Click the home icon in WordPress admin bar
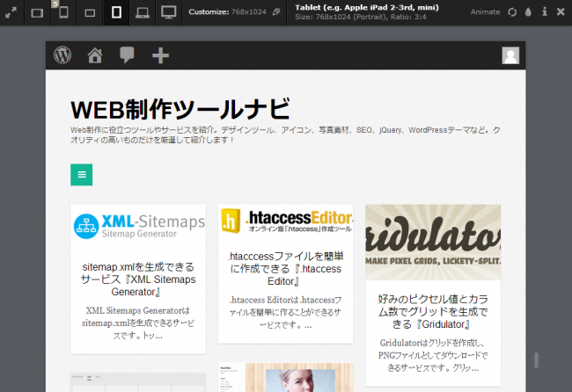Screen dimensions: 572x392 (95, 55)
